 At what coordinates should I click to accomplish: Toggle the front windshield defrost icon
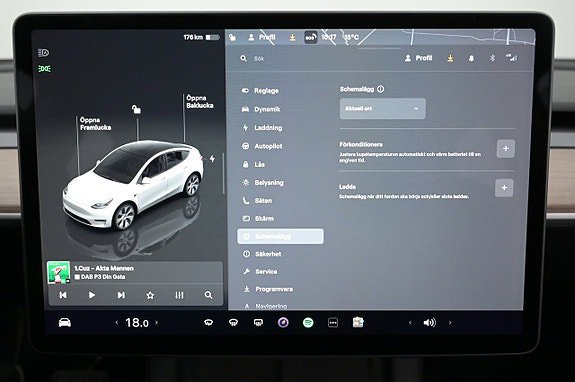click(x=233, y=323)
